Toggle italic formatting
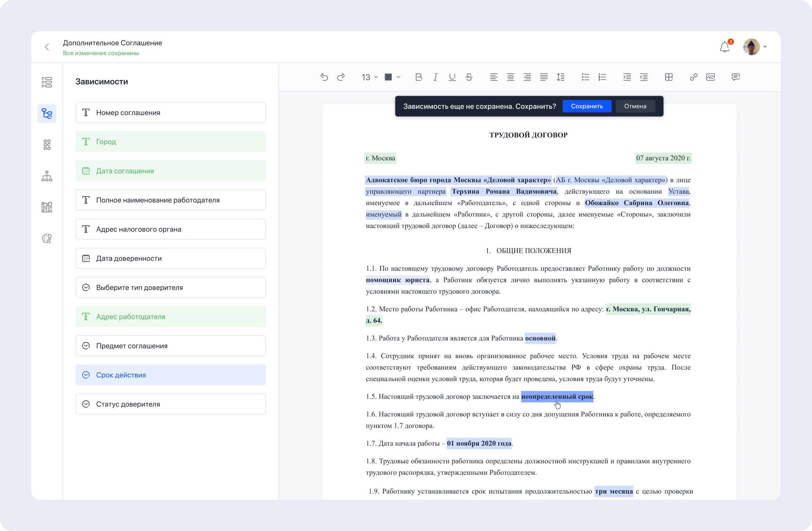812x531 pixels. click(x=435, y=77)
